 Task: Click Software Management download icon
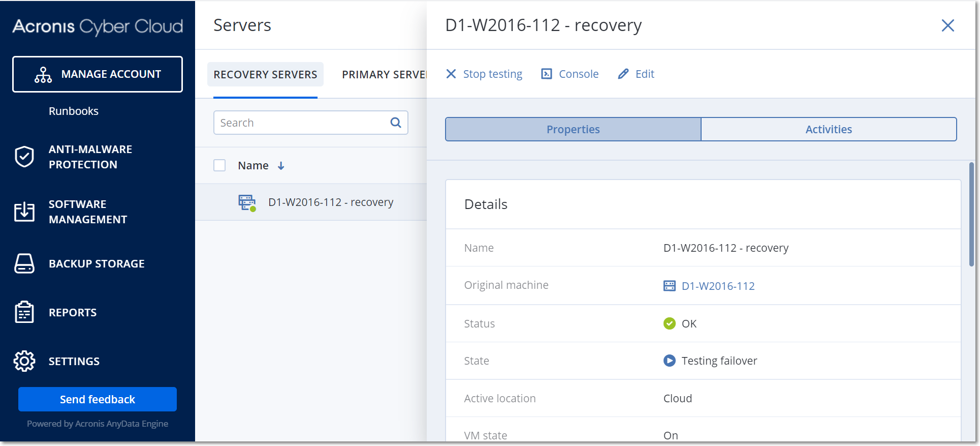click(x=24, y=212)
